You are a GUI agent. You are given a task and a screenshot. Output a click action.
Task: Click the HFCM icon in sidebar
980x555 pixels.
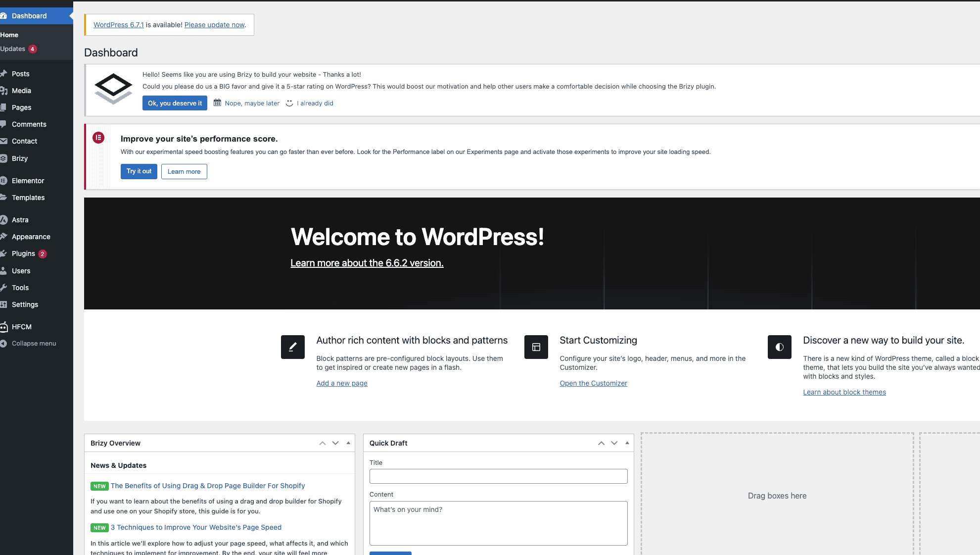(5, 326)
